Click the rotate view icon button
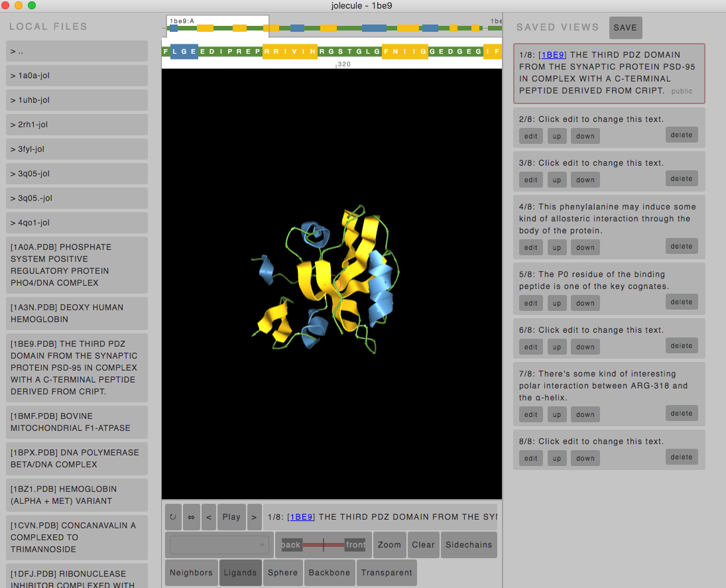This screenshot has width=726, height=588. click(173, 517)
